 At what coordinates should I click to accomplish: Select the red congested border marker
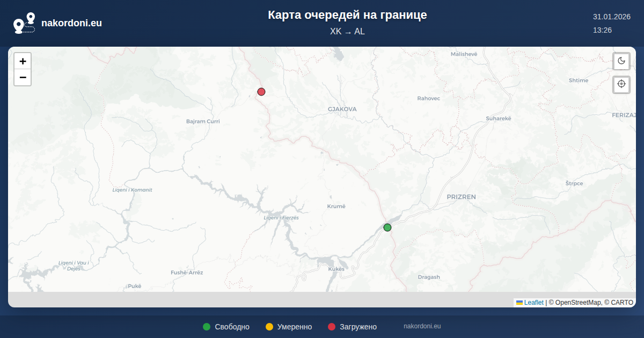click(261, 92)
